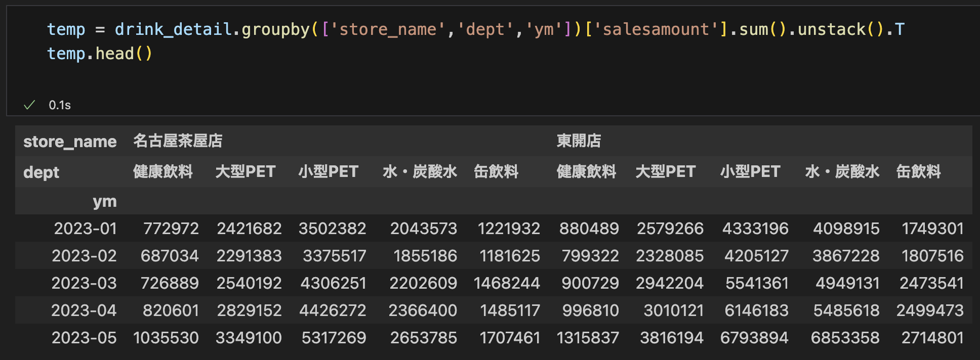Screen dimensions: 980x360
Task: Click cell value 687034
Action: (x=170, y=256)
